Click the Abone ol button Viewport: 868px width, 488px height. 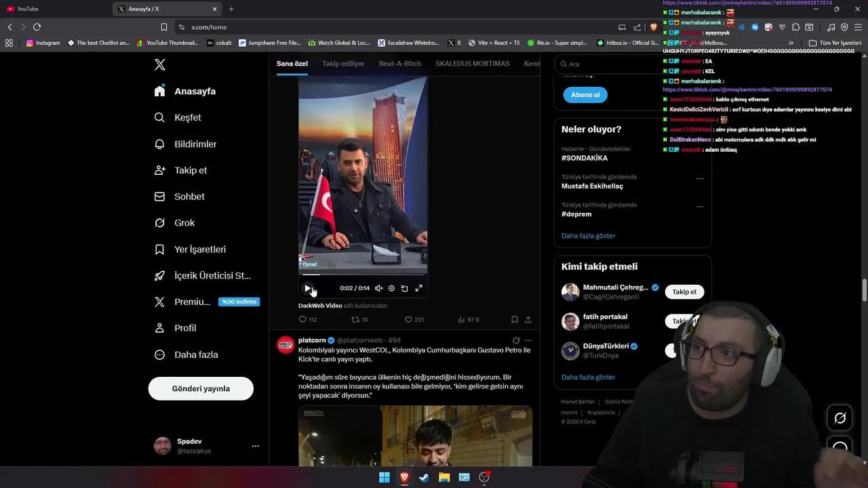click(585, 95)
